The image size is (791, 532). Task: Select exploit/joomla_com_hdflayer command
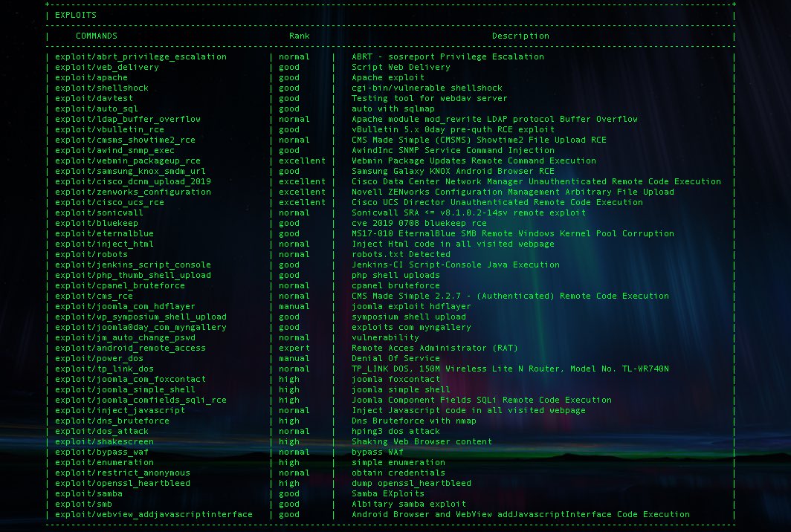point(125,307)
